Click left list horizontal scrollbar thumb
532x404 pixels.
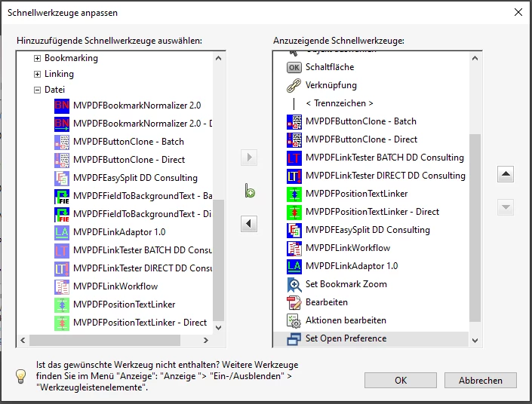104,340
